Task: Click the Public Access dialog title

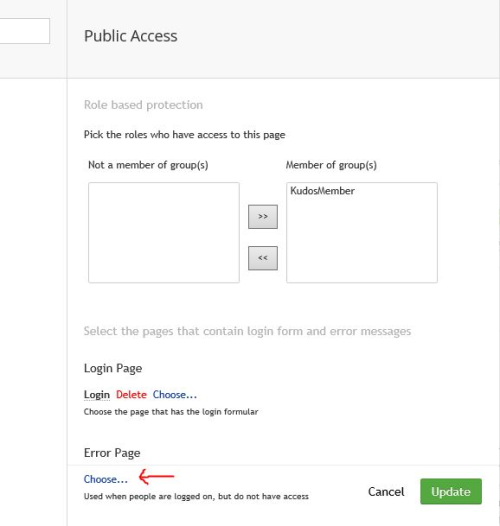Action: click(131, 36)
